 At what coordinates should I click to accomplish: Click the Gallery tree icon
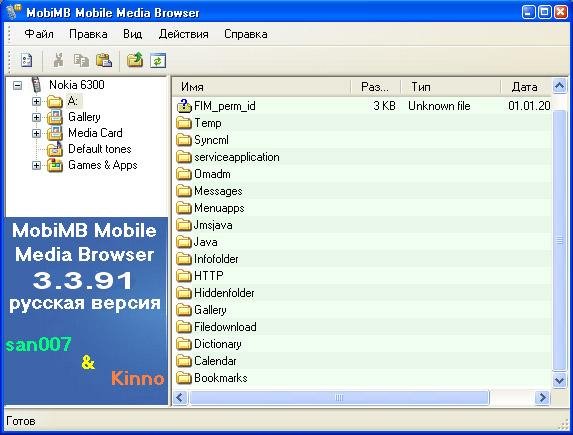(55, 117)
